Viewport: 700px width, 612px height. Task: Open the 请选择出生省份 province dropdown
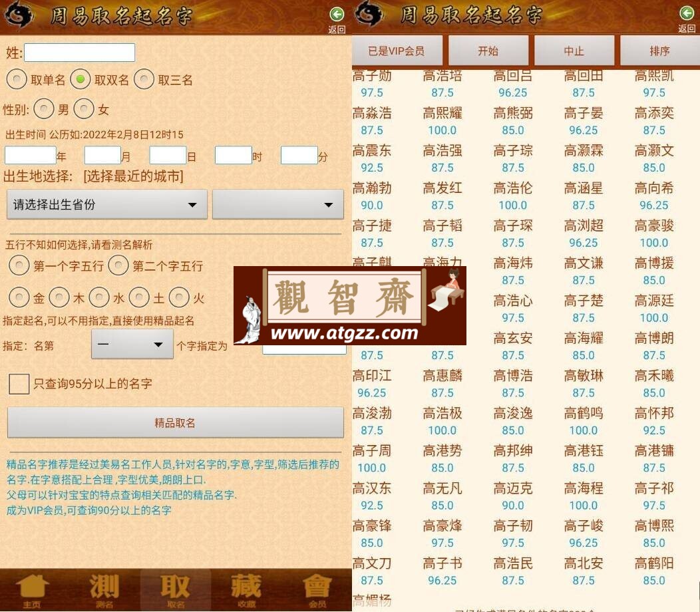(x=107, y=204)
